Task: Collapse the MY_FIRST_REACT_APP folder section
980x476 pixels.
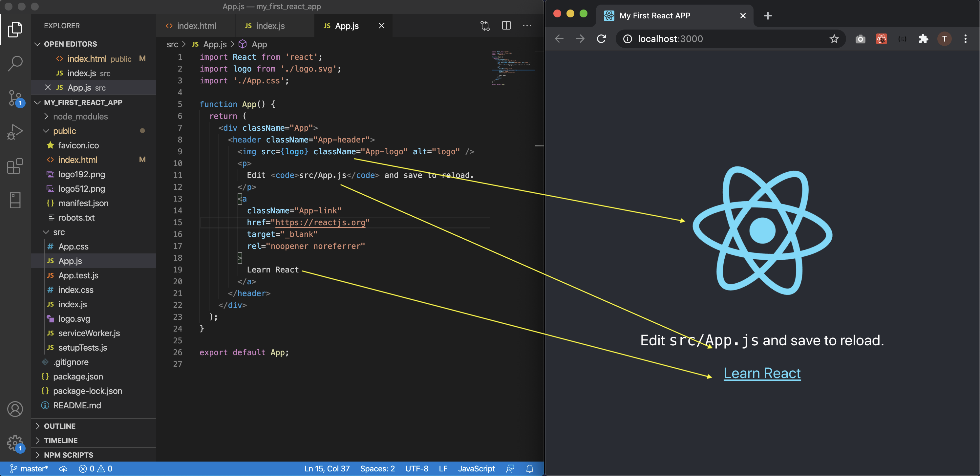Action: click(x=37, y=102)
